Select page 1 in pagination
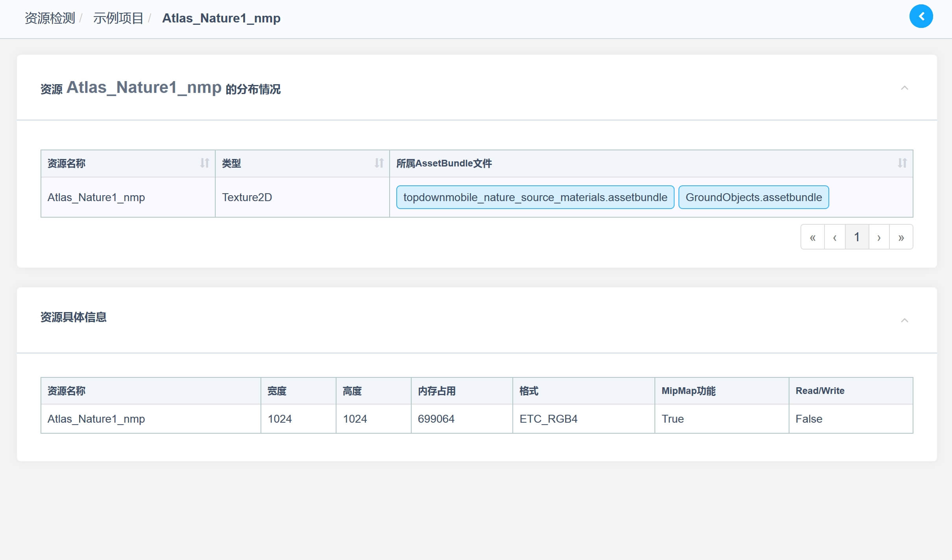 click(856, 237)
